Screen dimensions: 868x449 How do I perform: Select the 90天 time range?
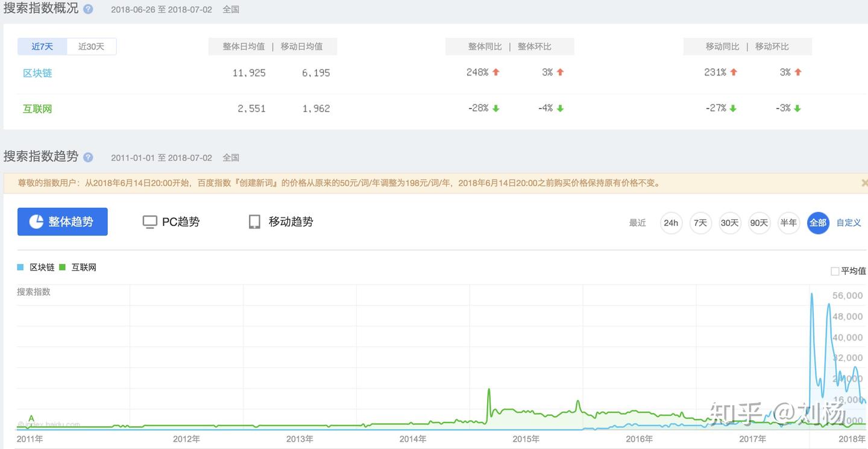coord(759,222)
